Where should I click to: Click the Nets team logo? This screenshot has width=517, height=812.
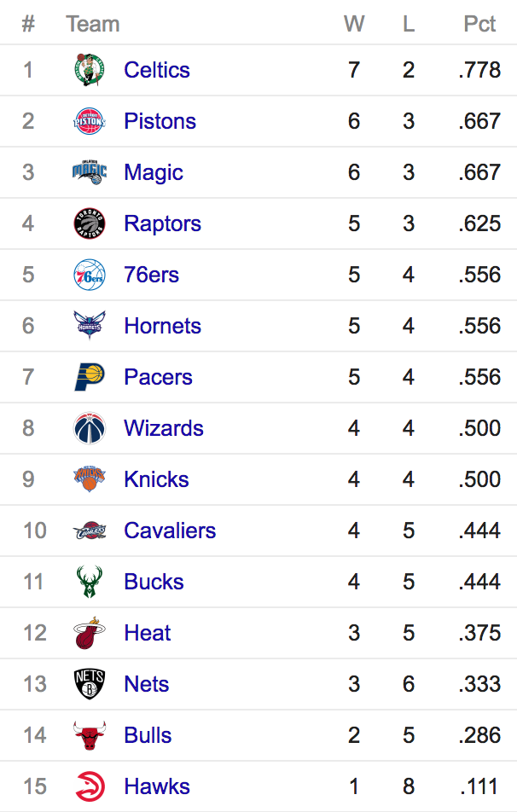click(x=90, y=684)
